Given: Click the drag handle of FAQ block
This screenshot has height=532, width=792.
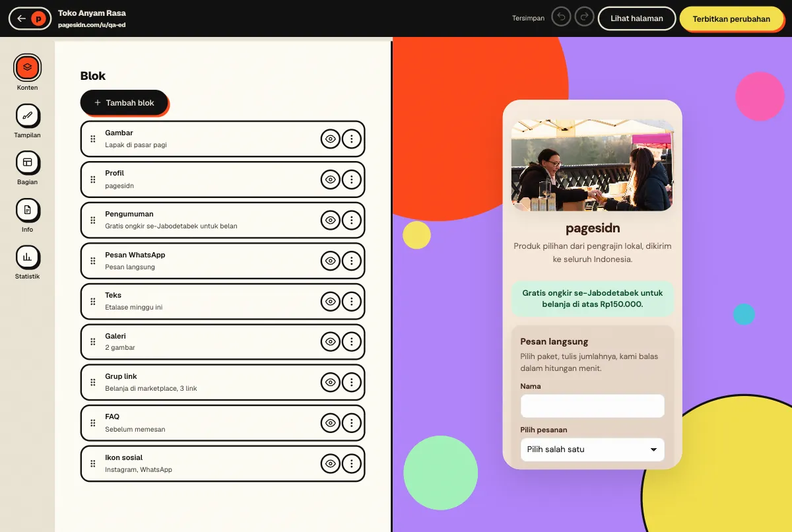Looking at the screenshot, I should click(x=92, y=423).
